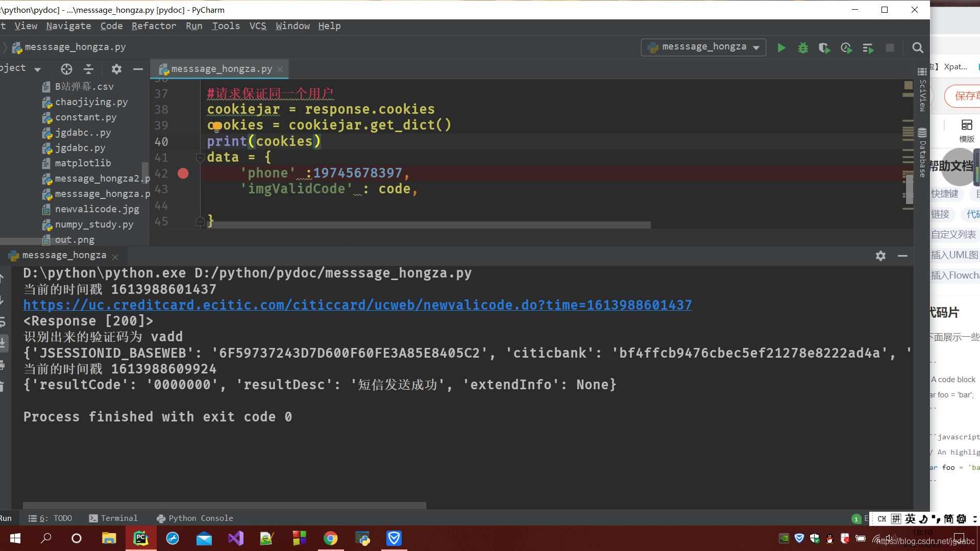Open Python Console tool window
The height and width of the screenshot is (551, 980).
pyautogui.click(x=195, y=518)
